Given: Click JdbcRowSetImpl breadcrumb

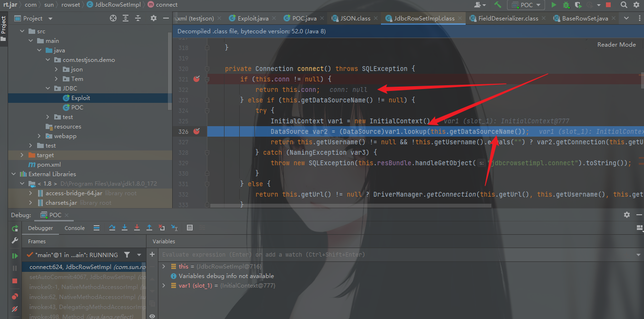Looking at the screenshot, I should coord(115,5).
